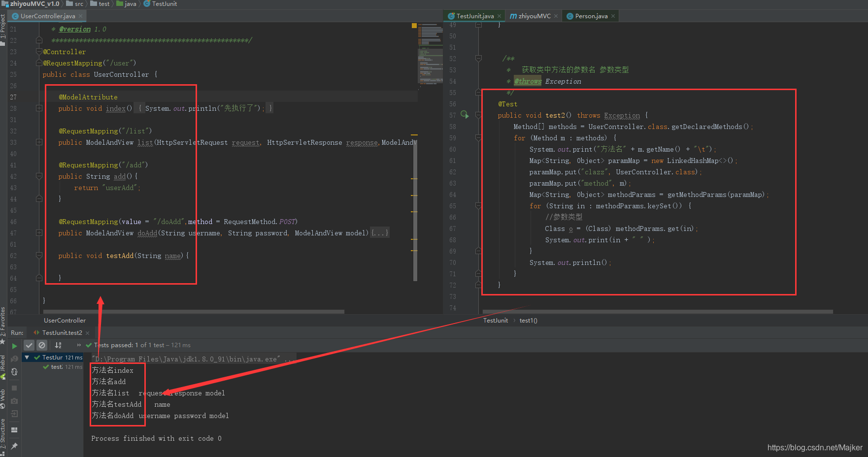Viewport: 868px width, 457px height.
Task: Collapse test2() method fold at line 57
Action: 478,115
